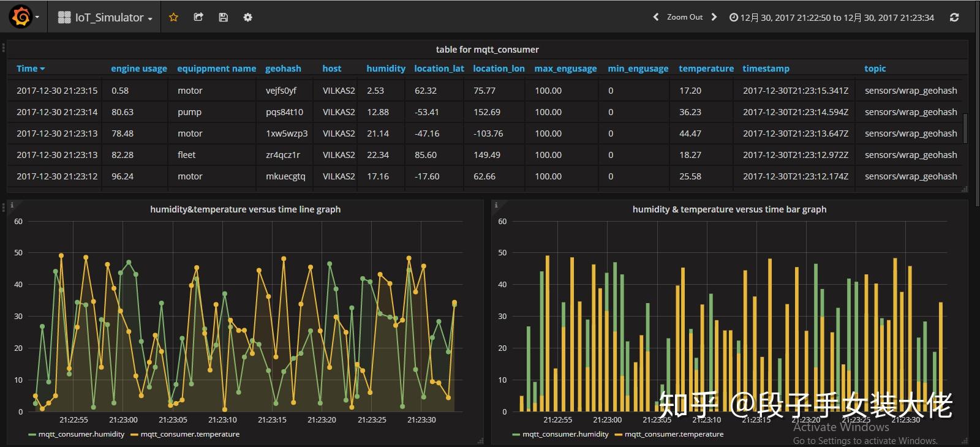The width and height of the screenshot is (980, 447).
Task: Click temperature color swatch in bar graph legend
Action: coord(618,435)
